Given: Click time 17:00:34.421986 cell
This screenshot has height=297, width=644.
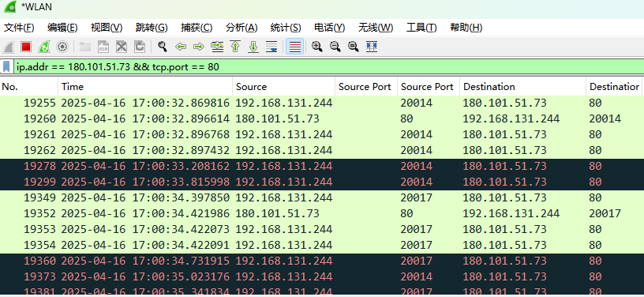Looking at the screenshot, I should (x=145, y=213).
